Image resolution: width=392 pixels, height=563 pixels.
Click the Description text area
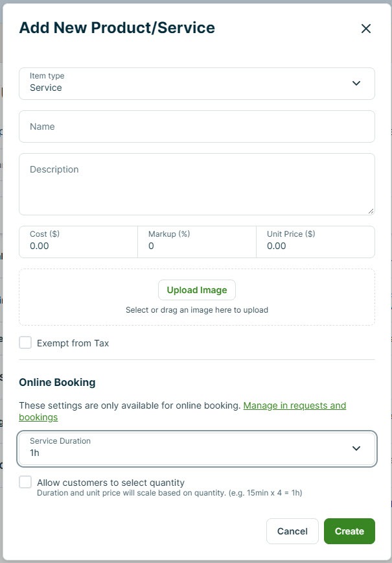pos(197,184)
